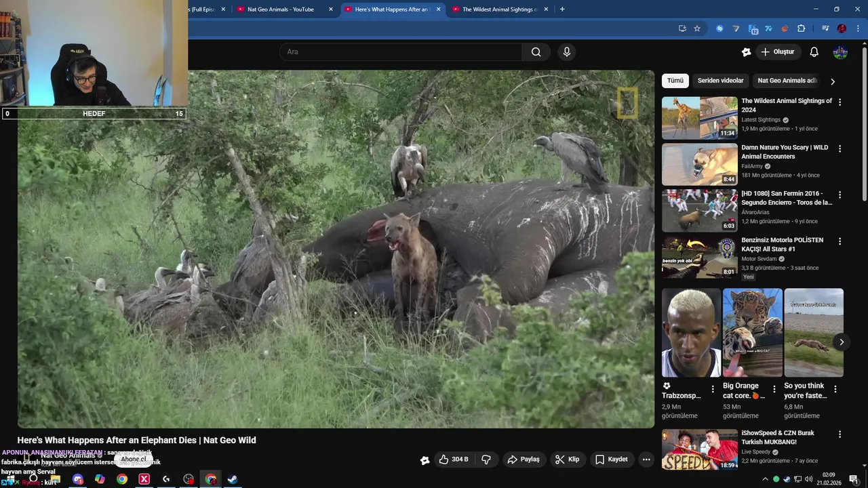Open options for San Fermín 2016 video
The width and height of the screenshot is (868, 488).
pyautogui.click(x=840, y=195)
